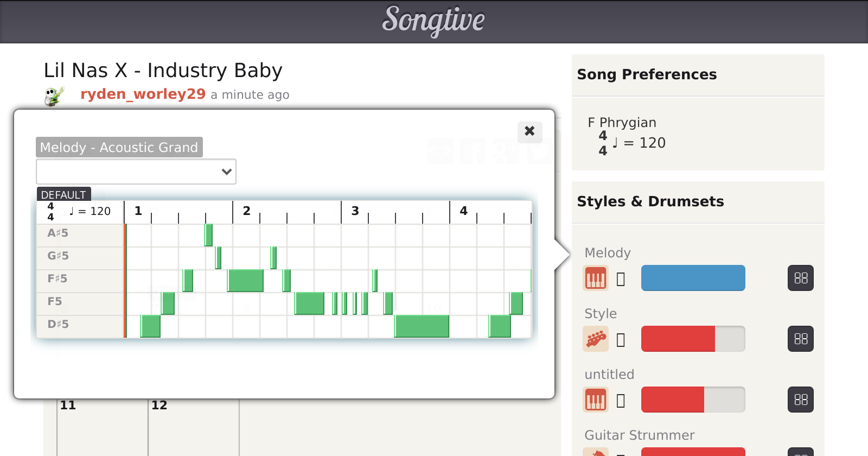Click measure 3 marker in the ruler
The image size is (868, 456).
click(x=355, y=211)
